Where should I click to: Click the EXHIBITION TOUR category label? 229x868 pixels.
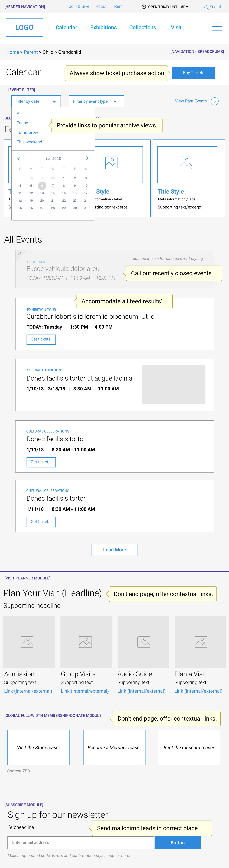(42, 310)
